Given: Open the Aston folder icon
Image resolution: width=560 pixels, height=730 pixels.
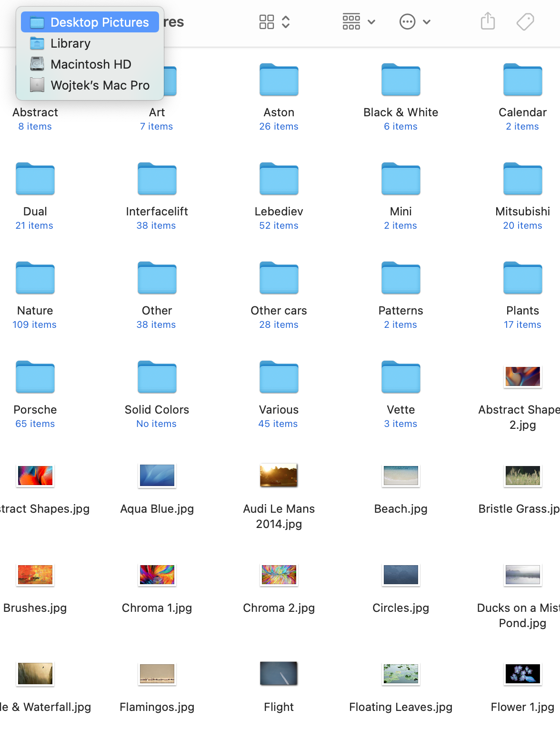Looking at the screenshot, I should pyautogui.click(x=279, y=80).
